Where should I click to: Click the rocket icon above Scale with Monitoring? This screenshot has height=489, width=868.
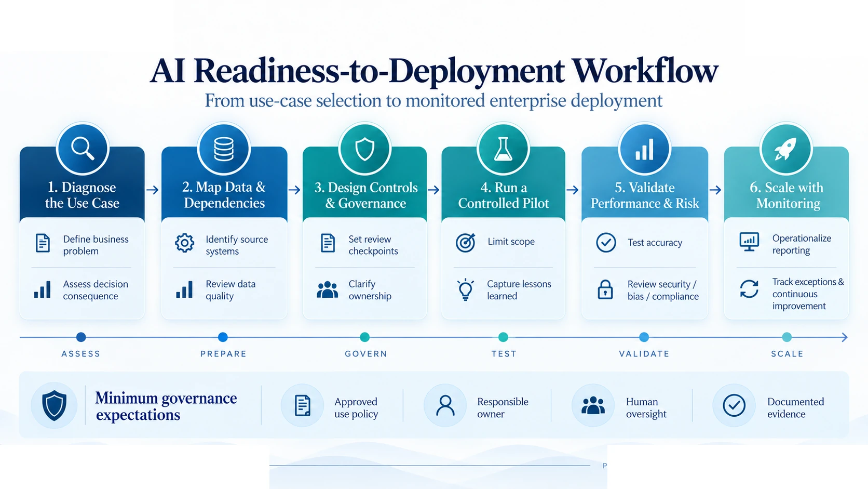pyautogui.click(x=785, y=149)
